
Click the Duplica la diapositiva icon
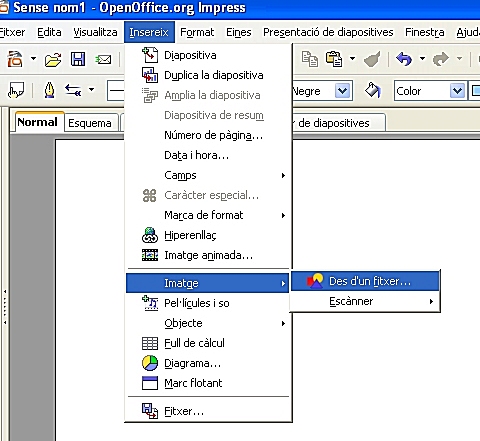pos(150,75)
